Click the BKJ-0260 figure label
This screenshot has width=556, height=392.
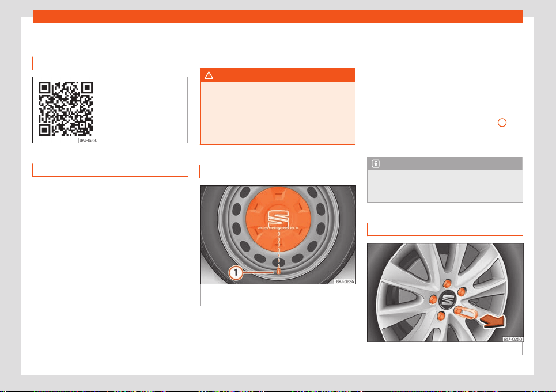pos(88,140)
